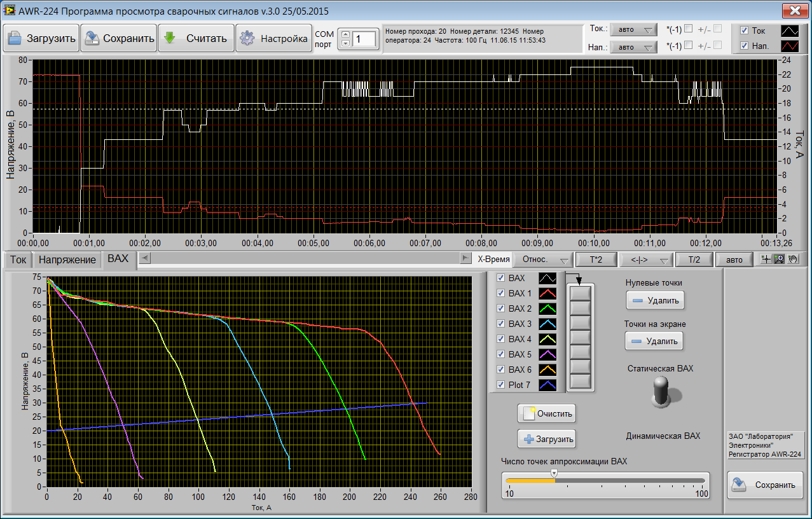Click the green ВАХ 2 plot style icon
812x519 pixels.
(x=547, y=308)
